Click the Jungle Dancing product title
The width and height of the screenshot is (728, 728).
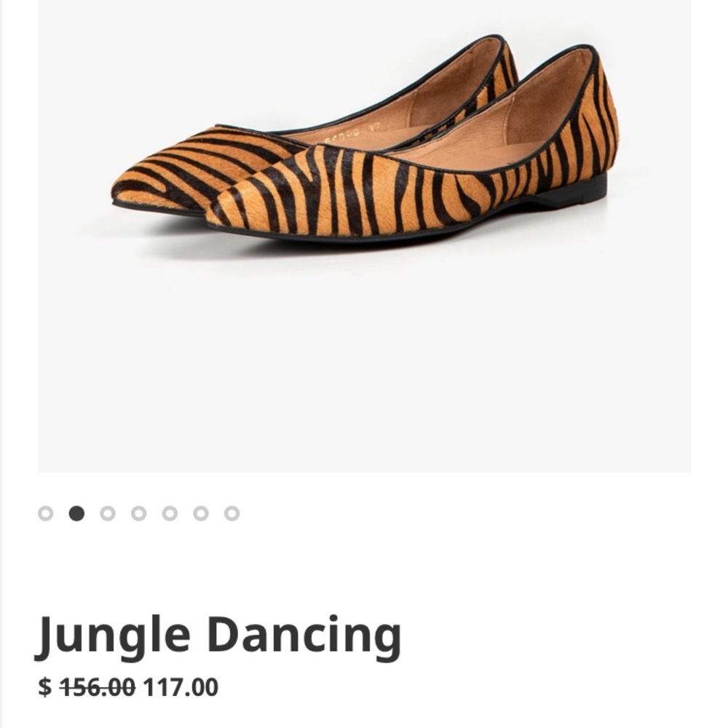(218, 636)
